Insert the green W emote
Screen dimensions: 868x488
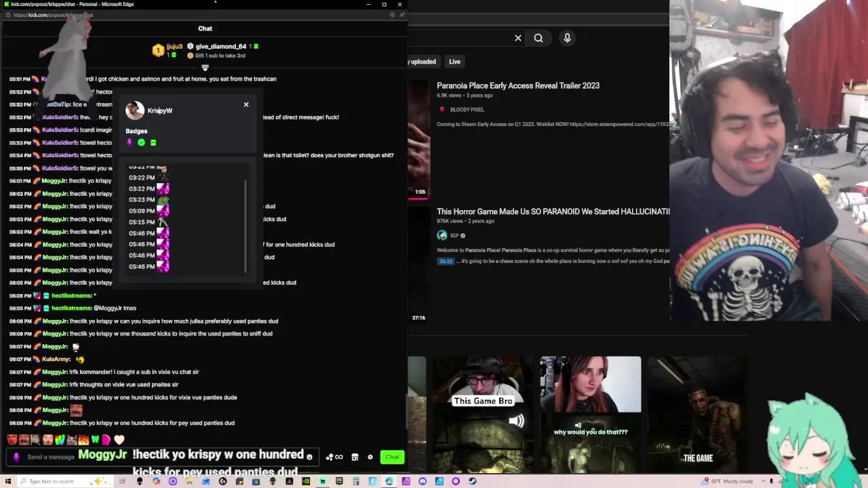95,440
